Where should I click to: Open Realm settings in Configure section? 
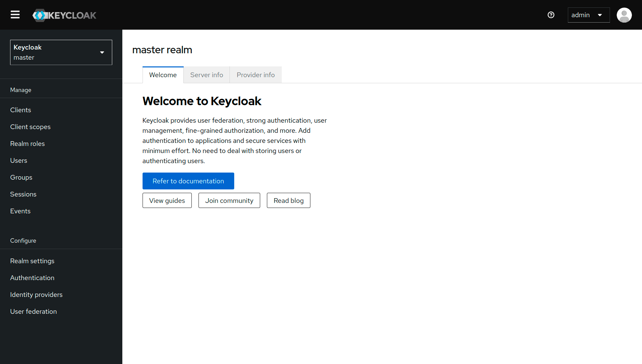(x=32, y=261)
